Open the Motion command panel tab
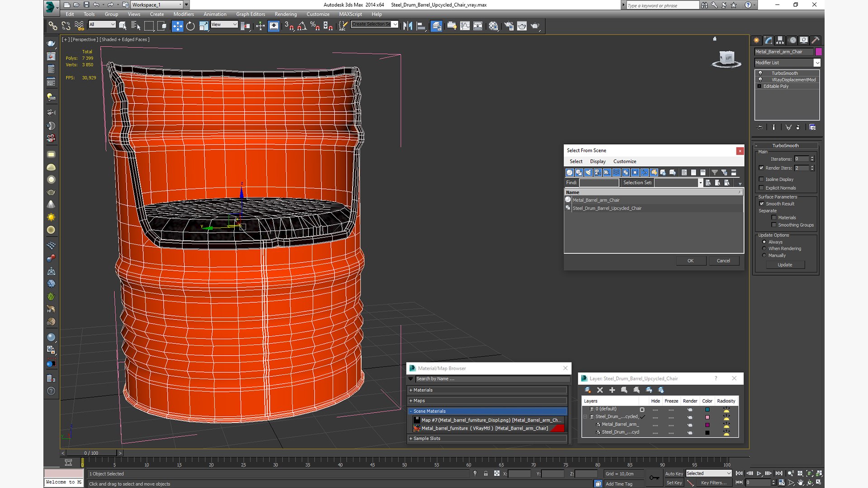The height and width of the screenshot is (488, 868). (792, 40)
